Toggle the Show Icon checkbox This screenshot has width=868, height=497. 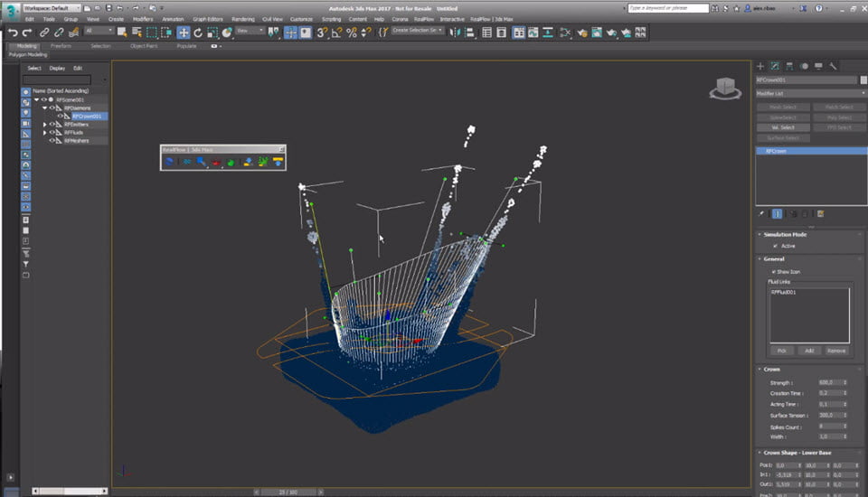774,272
